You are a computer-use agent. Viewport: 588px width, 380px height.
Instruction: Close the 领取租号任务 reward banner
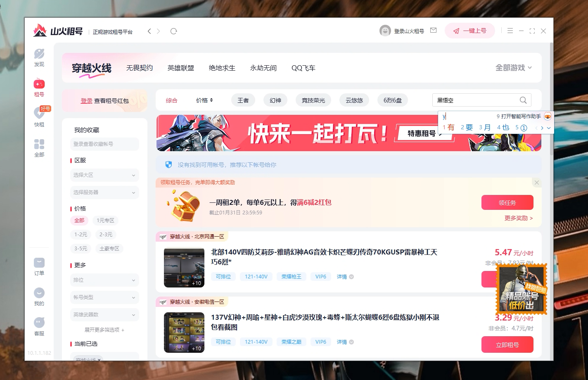pyautogui.click(x=536, y=183)
